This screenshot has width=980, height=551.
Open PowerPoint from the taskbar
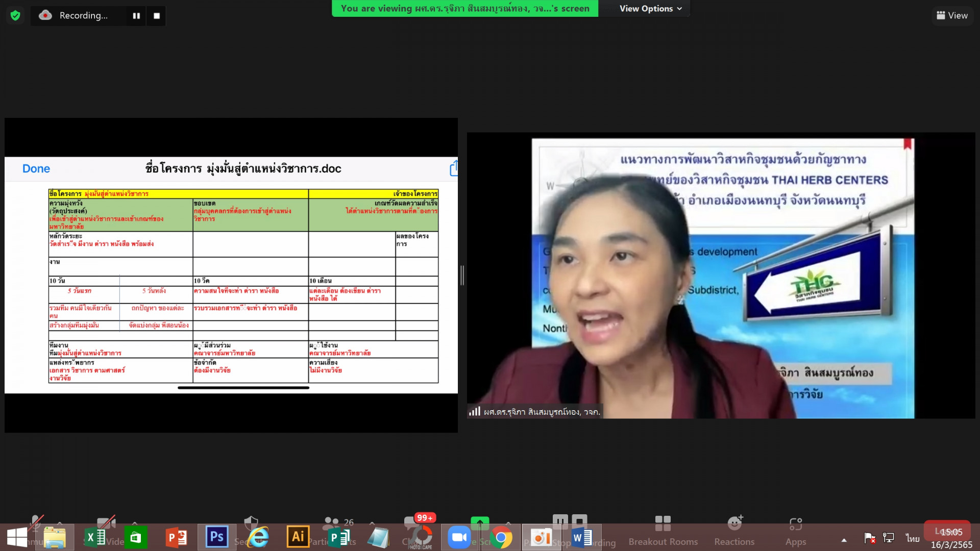point(176,538)
